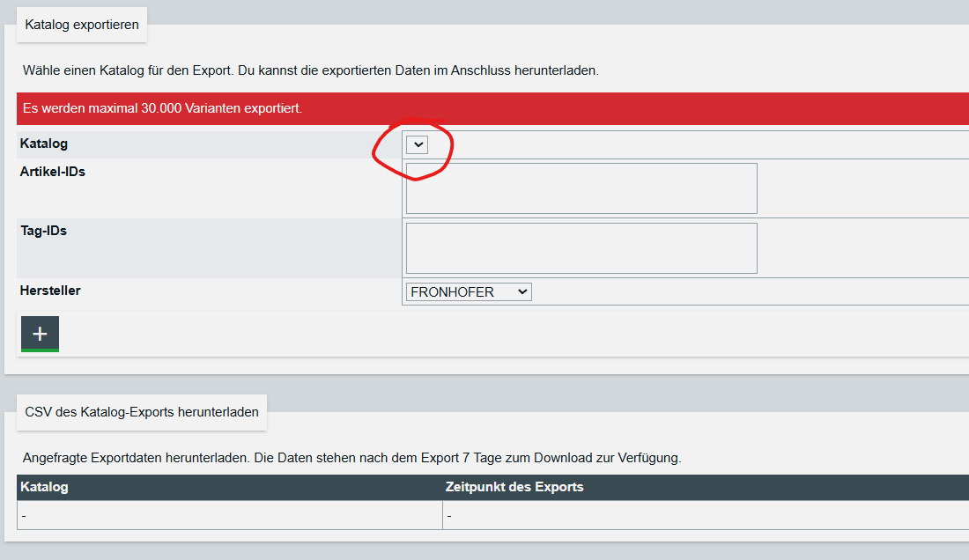Click the green-underlined plus button
969x560 pixels.
click(x=41, y=334)
